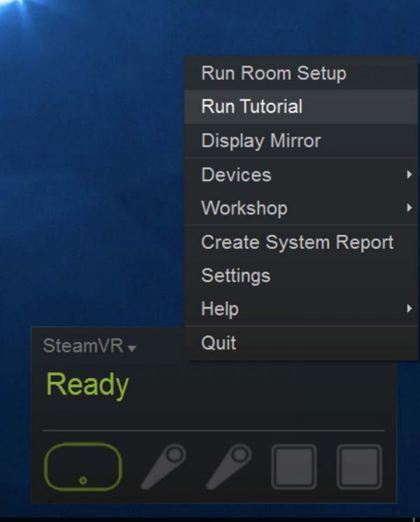Expand the Workshop submenu
420x522 pixels.
click(301, 208)
